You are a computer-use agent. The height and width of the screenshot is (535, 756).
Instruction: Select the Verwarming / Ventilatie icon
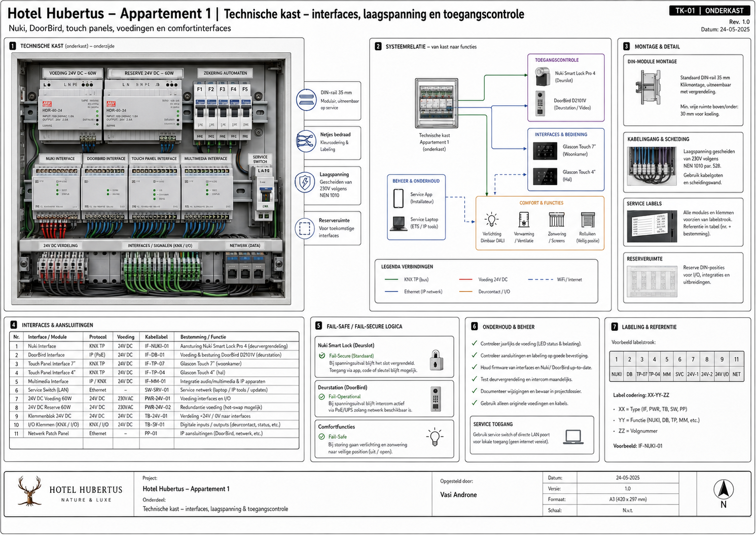(x=524, y=220)
